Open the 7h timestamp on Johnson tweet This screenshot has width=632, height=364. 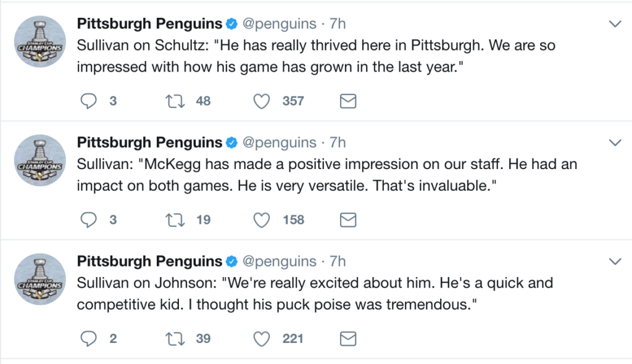pos(338,261)
